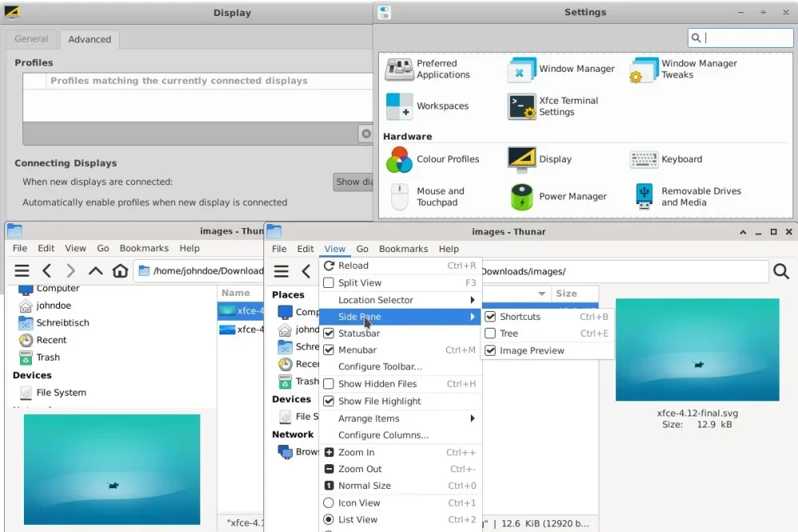Viewport: 798px width, 532px height.
Task: Open Help menu in front Thunar
Action: coord(448,249)
